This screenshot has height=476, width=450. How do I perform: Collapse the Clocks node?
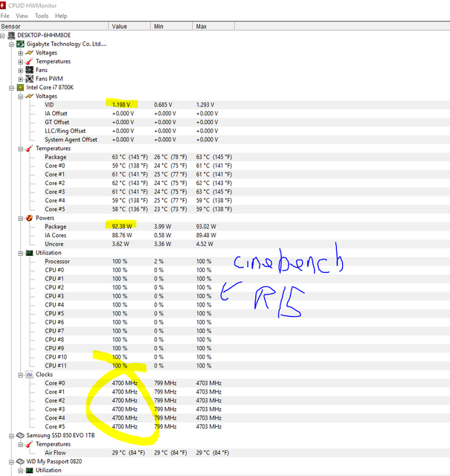point(20,375)
